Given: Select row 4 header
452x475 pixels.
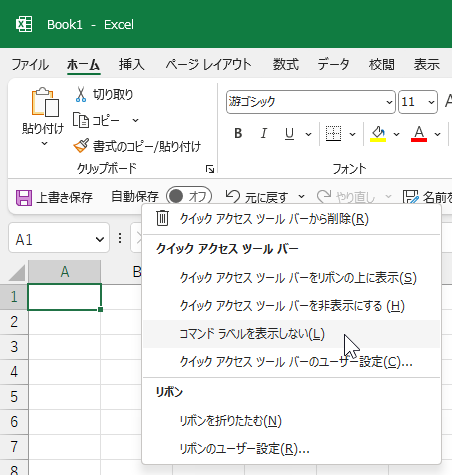Looking at the screenshot, I should coord(14,372).
